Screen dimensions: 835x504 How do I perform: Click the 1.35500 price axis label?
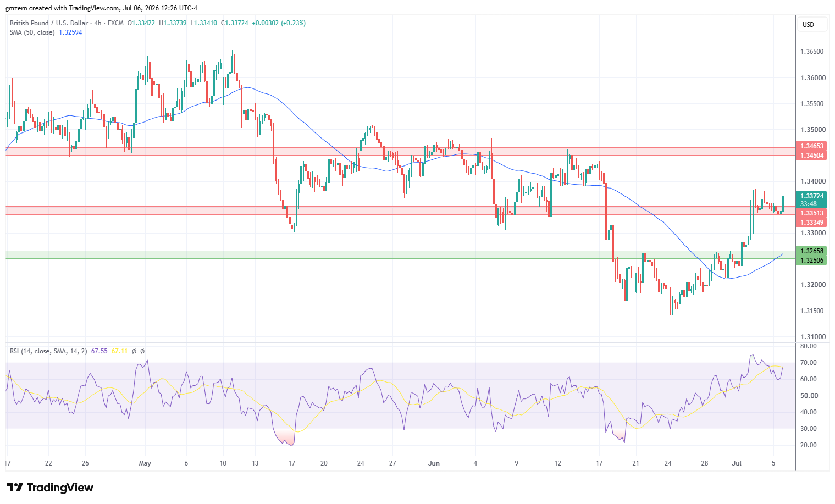(x=812, y=104)
